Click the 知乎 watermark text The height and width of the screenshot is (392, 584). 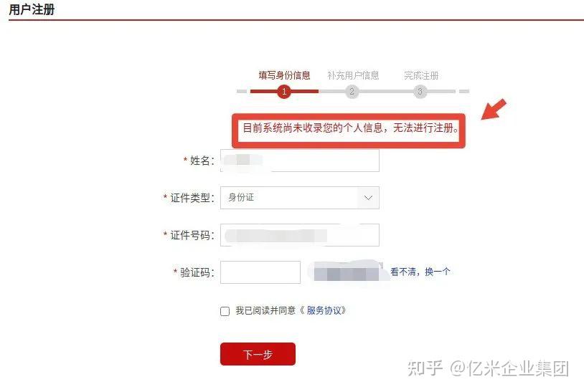click(425, 368)
